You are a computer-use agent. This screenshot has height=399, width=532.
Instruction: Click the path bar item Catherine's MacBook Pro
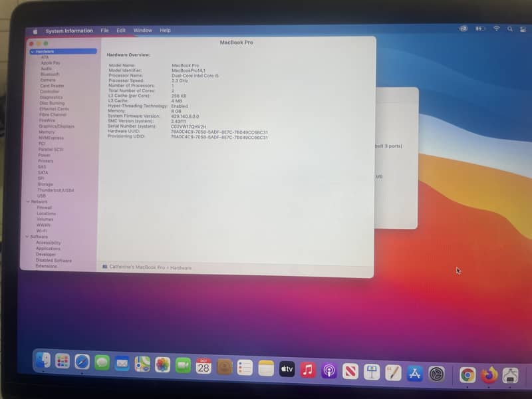point(137,267)
